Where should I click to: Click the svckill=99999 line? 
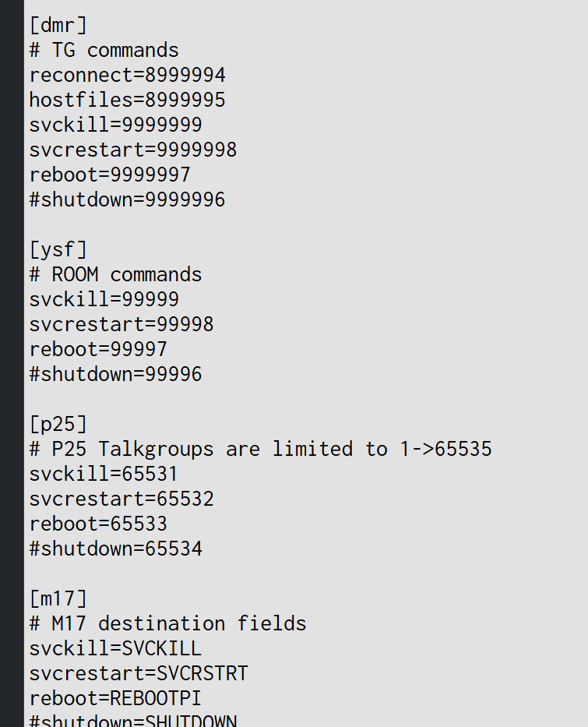coord(104,300)
